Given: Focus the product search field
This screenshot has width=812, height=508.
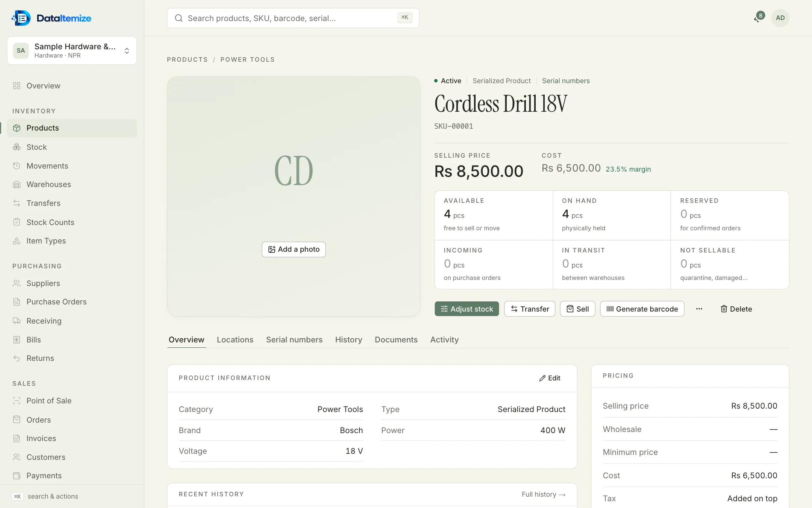Looking at the screenshot, I should (293, 18).
